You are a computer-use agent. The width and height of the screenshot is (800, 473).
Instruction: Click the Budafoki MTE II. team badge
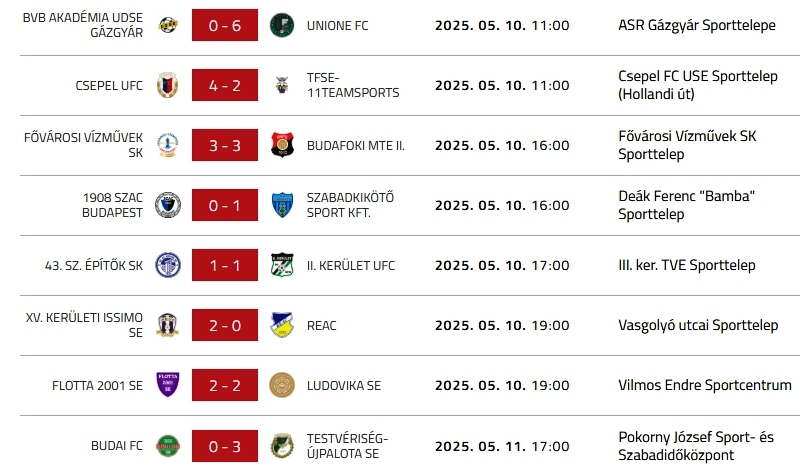tap(283, 145)
